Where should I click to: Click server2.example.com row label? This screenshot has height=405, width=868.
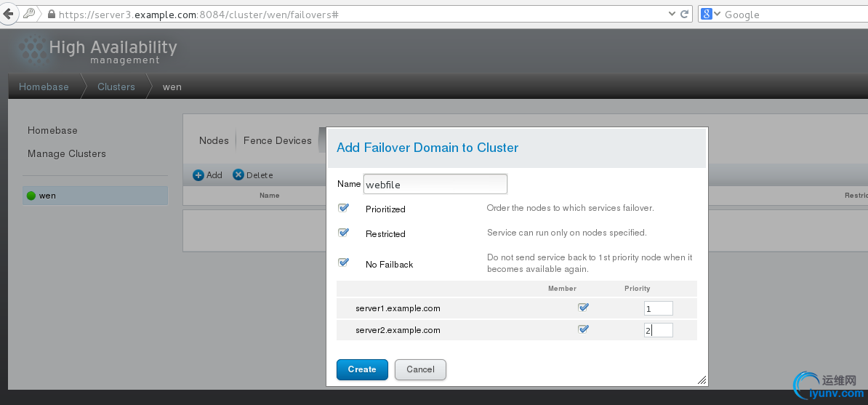point(398,330)
